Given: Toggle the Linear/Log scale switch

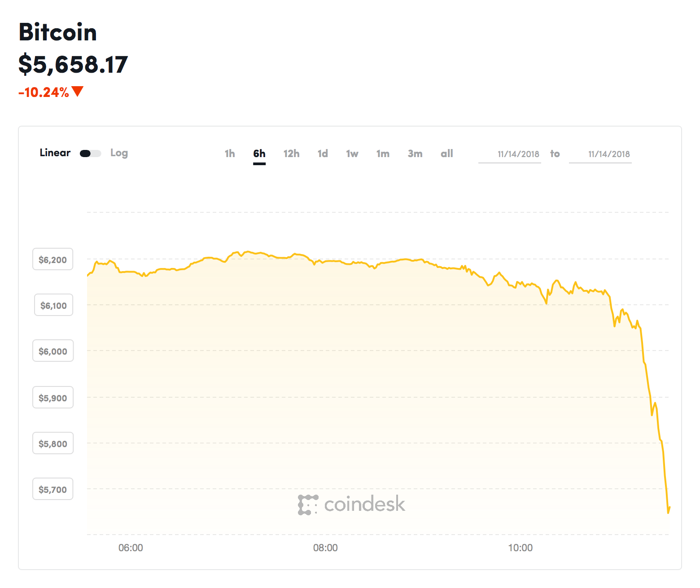Looking at the screenshot, I should [x=90, y=154].
